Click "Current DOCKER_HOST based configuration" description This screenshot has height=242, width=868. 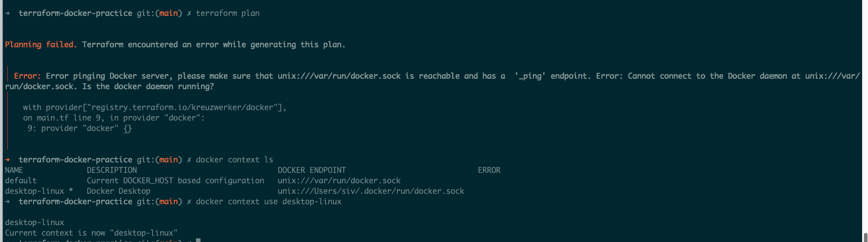tap(176, 181)
